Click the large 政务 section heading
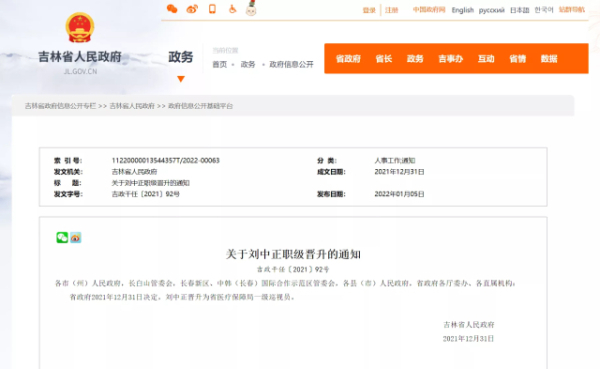 (x=181, y=57)
